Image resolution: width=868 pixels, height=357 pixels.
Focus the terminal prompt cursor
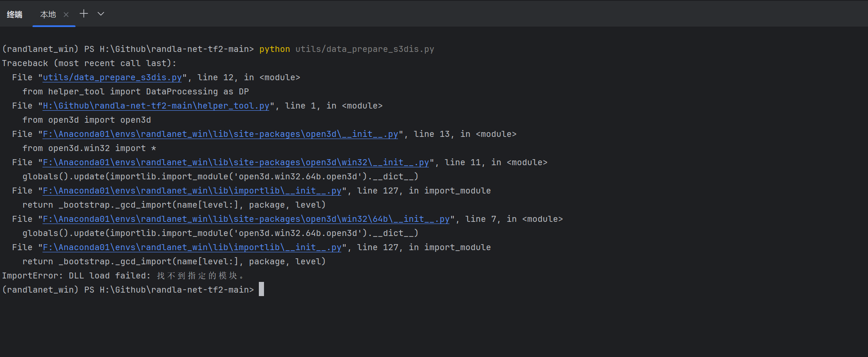click(261, 290)
